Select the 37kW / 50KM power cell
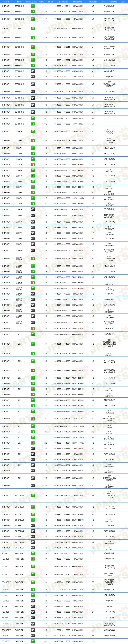 [78, 448]
